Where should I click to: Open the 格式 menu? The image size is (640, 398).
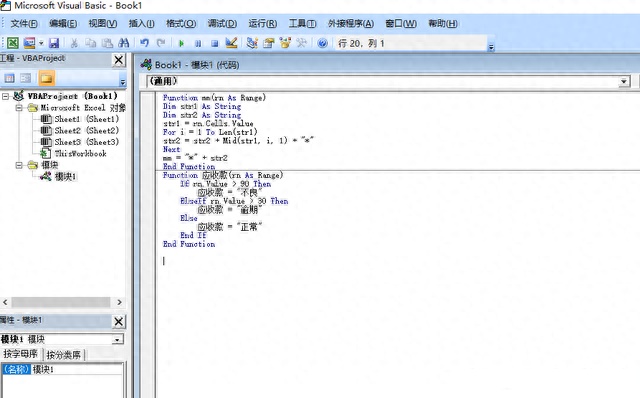[181, 24]
